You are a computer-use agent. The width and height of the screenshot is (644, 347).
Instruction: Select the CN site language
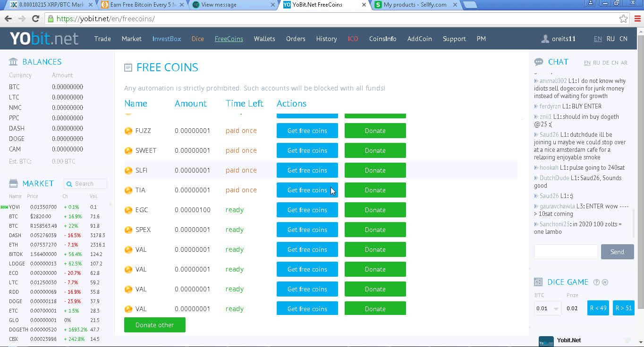click(x=623, y=39)
